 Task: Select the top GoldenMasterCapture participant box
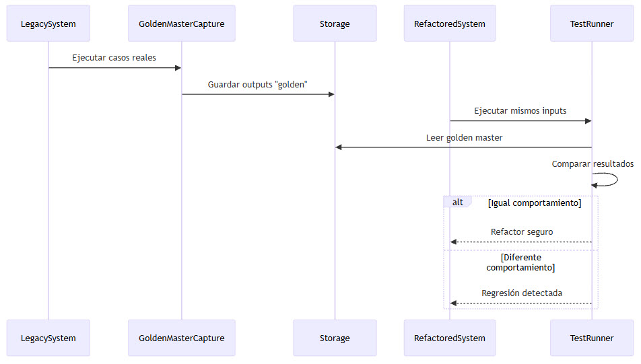pos(182,24)
